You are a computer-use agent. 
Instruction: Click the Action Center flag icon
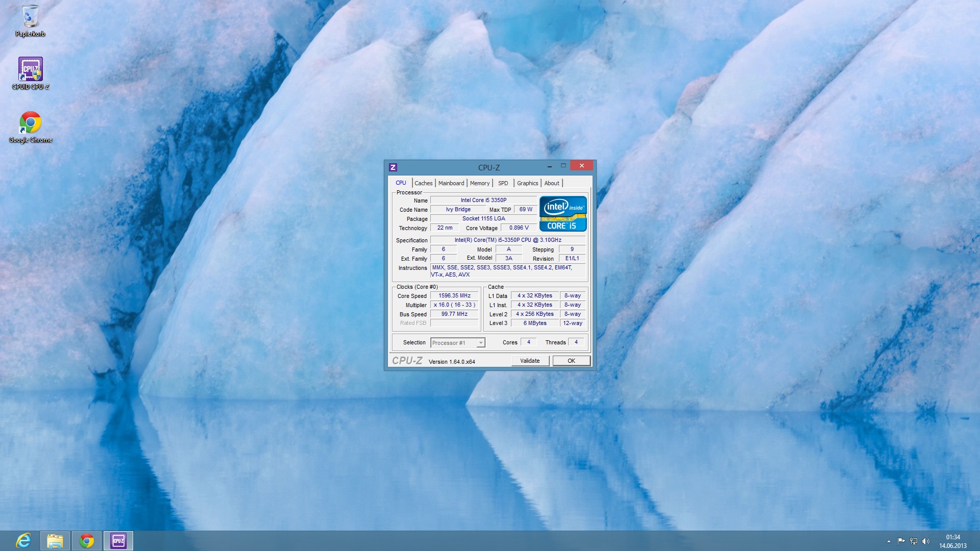[x=901, y=541]
